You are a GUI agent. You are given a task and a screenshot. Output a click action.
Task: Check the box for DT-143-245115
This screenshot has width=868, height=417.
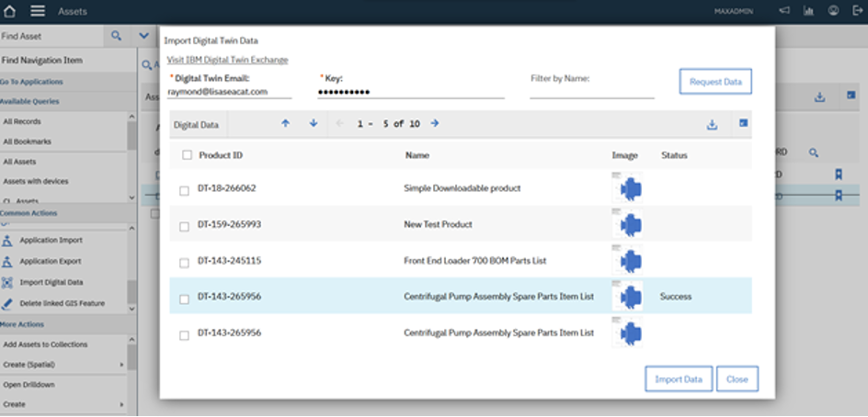tap(184, 264)
